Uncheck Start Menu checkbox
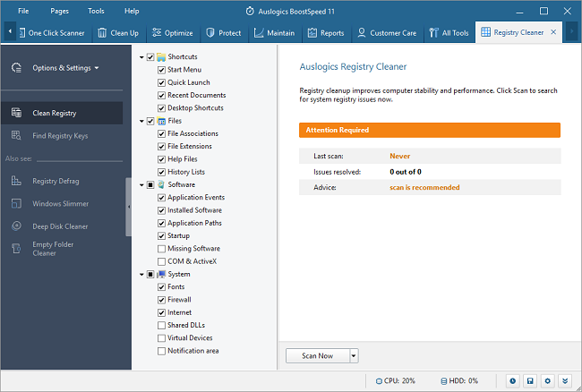This screenshot has height=392, width=582. point(161,70)
